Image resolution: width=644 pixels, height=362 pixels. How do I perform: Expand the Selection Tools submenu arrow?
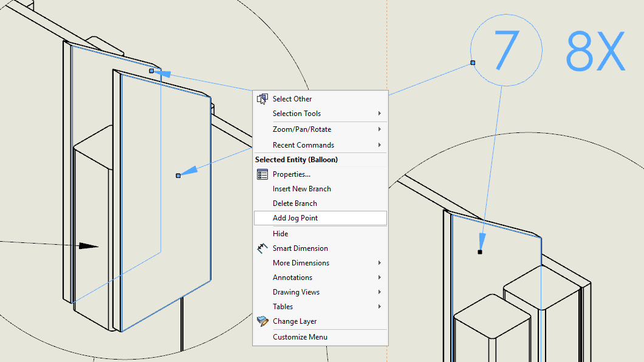tap(380, 114)
